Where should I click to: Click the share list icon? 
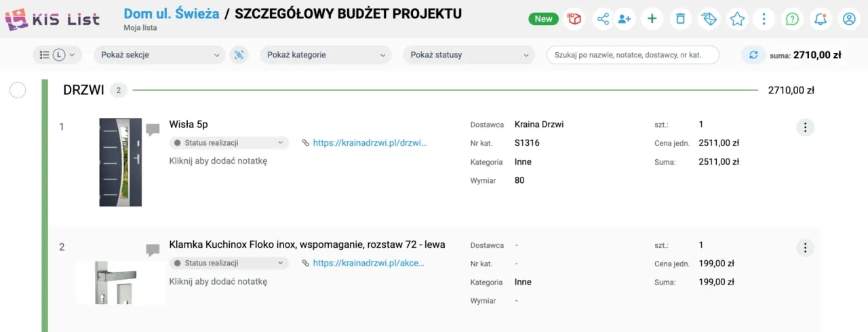coord(603,19)
